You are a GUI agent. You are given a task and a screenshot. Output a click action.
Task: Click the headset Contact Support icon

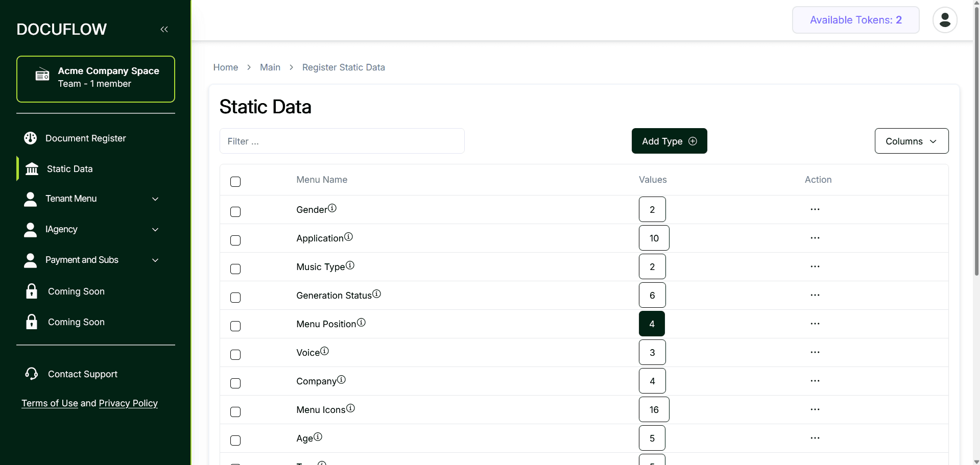(x=32, y=374)
